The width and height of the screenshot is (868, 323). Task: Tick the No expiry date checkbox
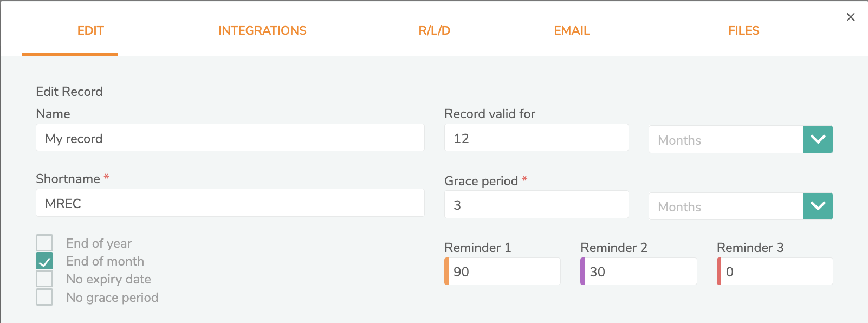point(44,279)
